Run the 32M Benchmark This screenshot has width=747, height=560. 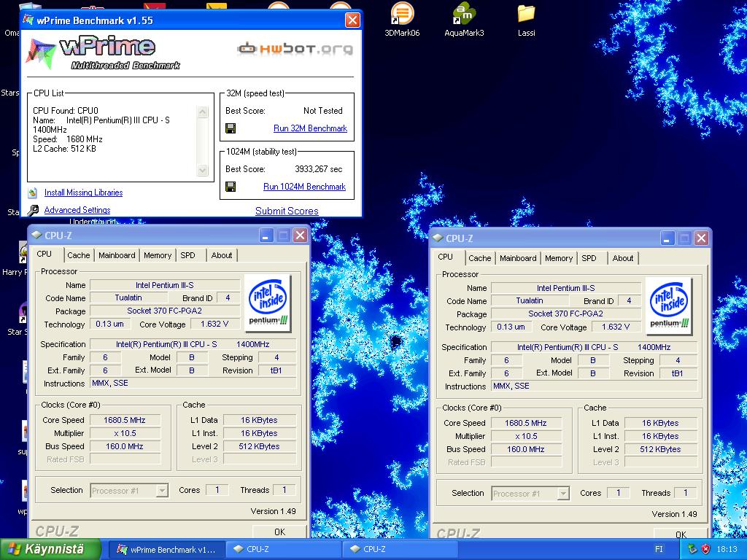310,128
